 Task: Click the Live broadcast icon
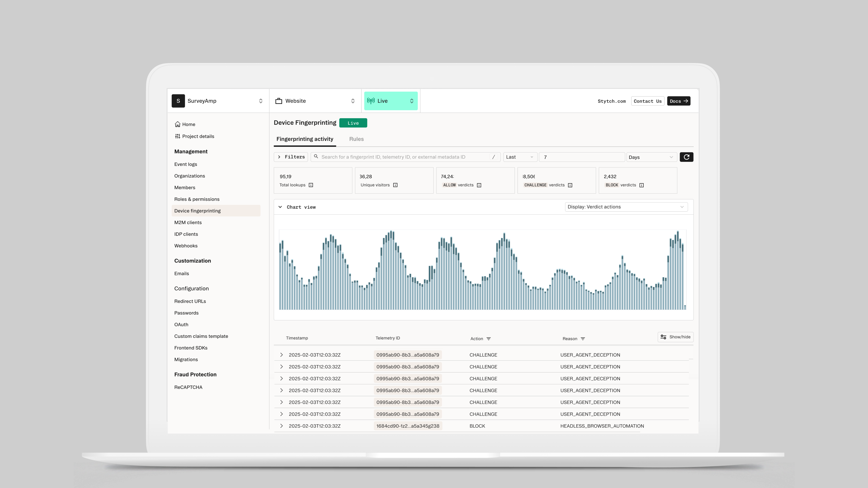(371, 101)
